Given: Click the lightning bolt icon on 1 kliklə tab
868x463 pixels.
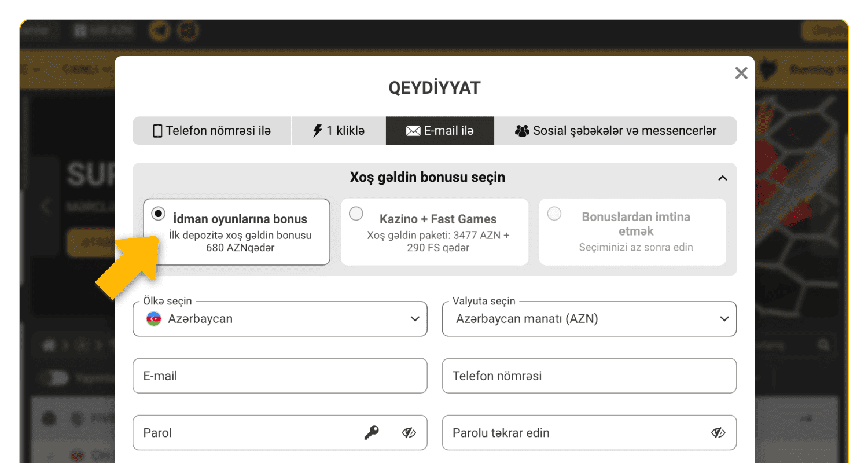Looking at the screenshot, I should click(316, 131).
